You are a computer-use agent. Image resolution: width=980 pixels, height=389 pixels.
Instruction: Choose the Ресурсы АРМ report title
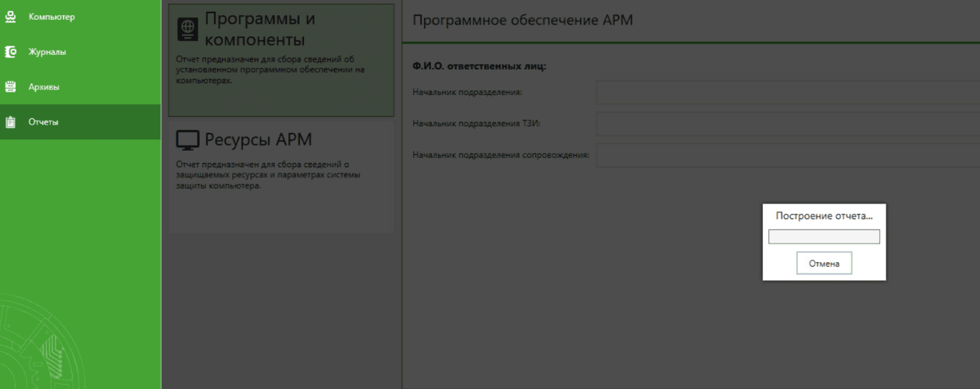point(258,140)
